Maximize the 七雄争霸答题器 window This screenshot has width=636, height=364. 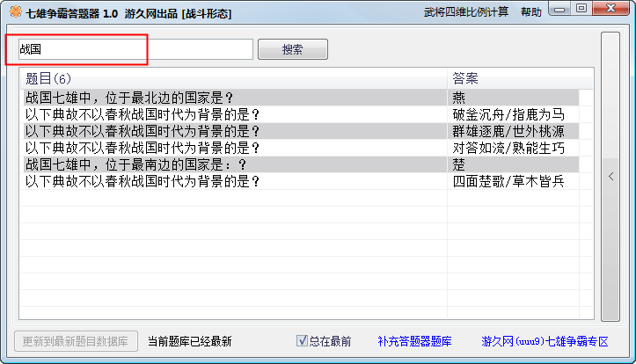(581, 9)
